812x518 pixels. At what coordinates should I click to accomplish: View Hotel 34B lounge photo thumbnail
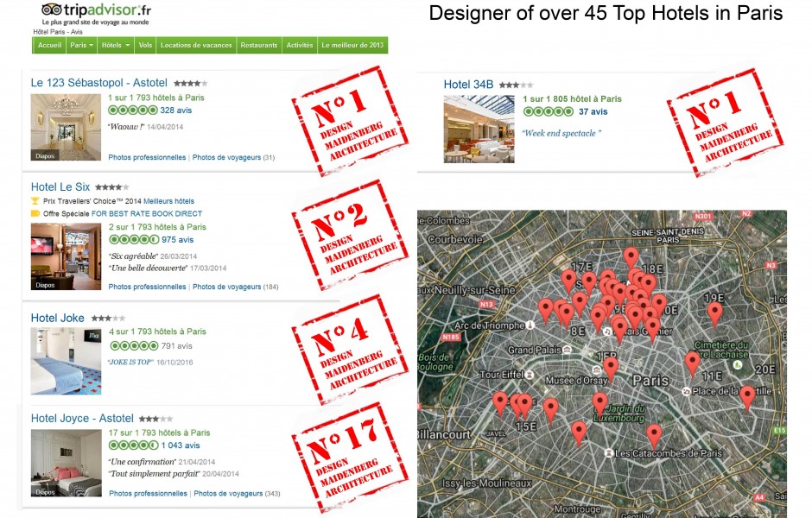[479, 129]
